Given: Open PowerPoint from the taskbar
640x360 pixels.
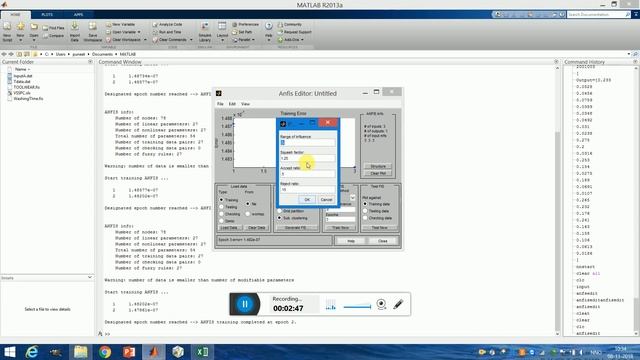Looking at the screenshot, I should click(129, 352).
